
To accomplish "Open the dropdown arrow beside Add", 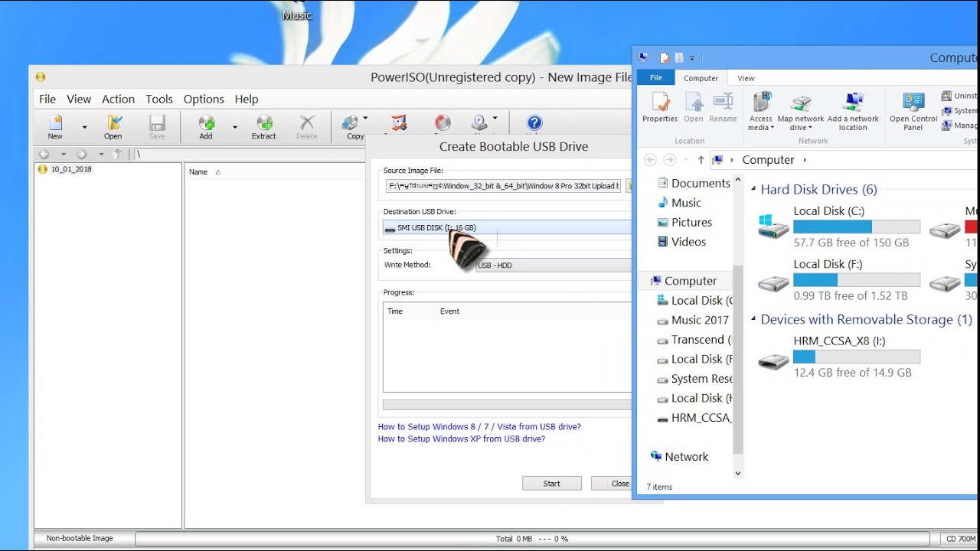I will point(235,127).
